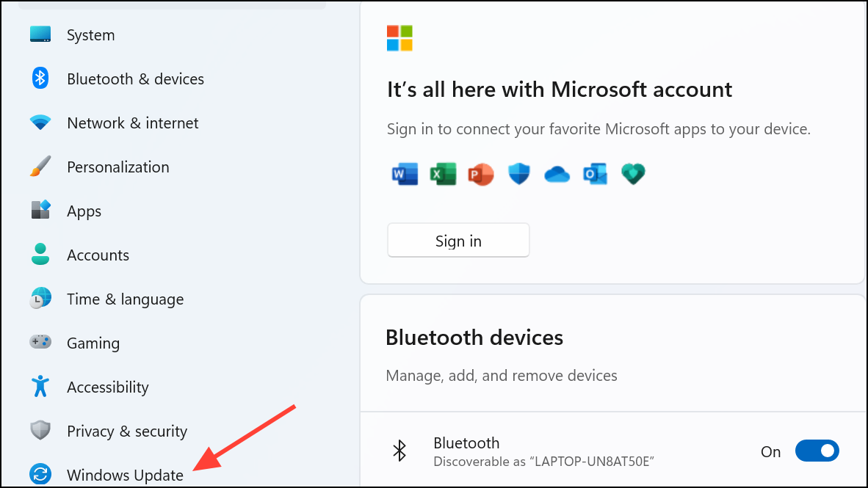The width and height of the screenshot is (868, 488).
Task: Click the Outlook app icon
Action: click(x=595, y=174)
